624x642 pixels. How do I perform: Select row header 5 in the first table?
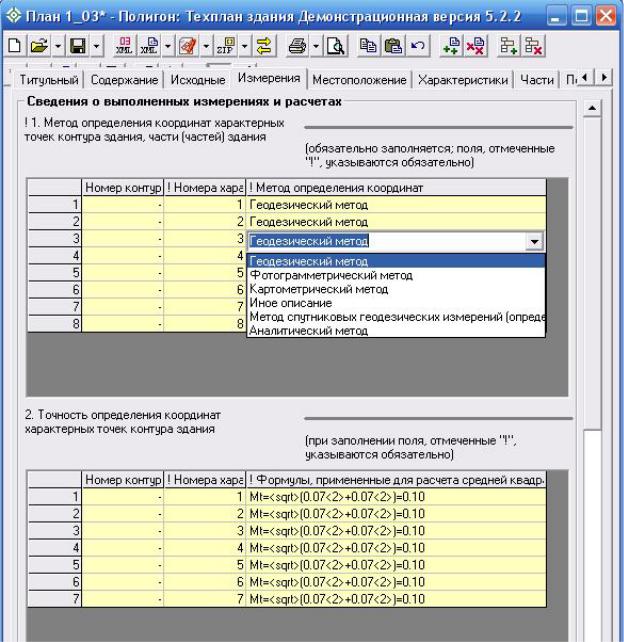54,273
